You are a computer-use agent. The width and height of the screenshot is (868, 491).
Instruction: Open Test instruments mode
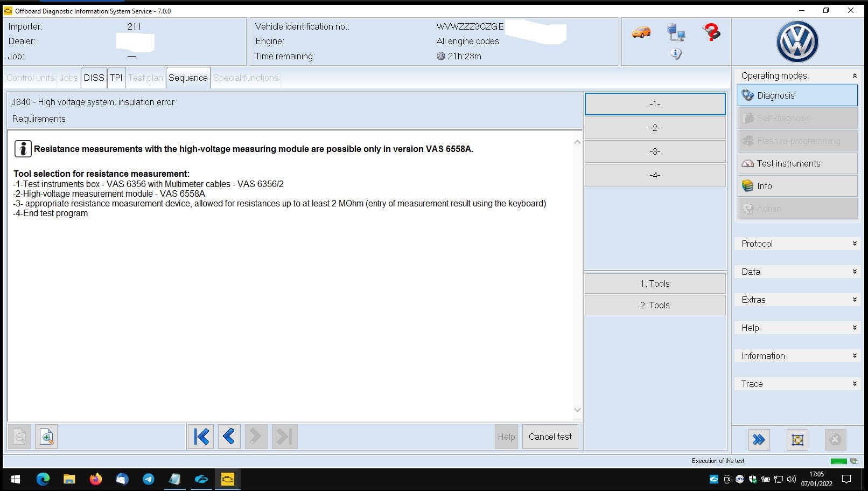797,163
